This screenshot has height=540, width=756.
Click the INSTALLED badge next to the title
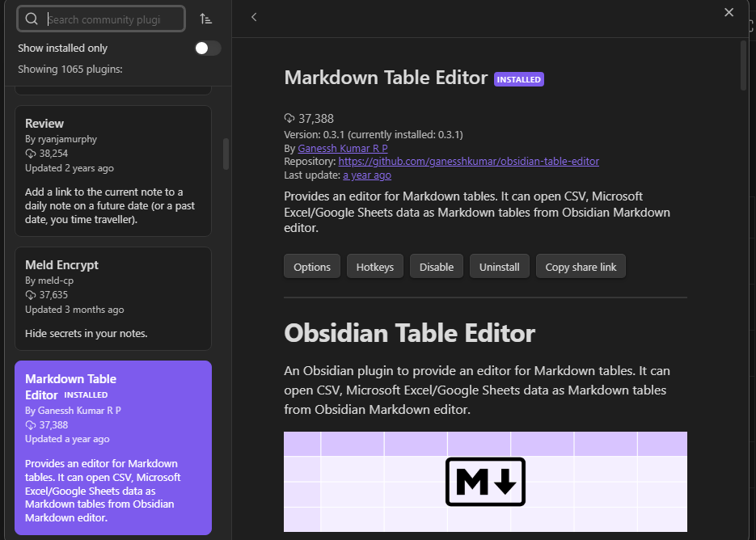pos(518,78)
